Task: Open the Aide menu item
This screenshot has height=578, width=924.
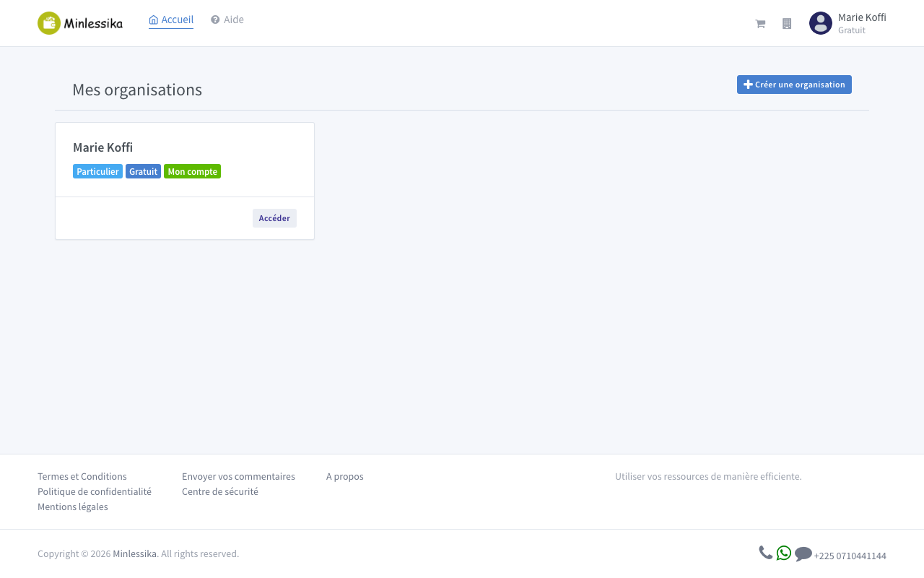Action: click(227, 20)
